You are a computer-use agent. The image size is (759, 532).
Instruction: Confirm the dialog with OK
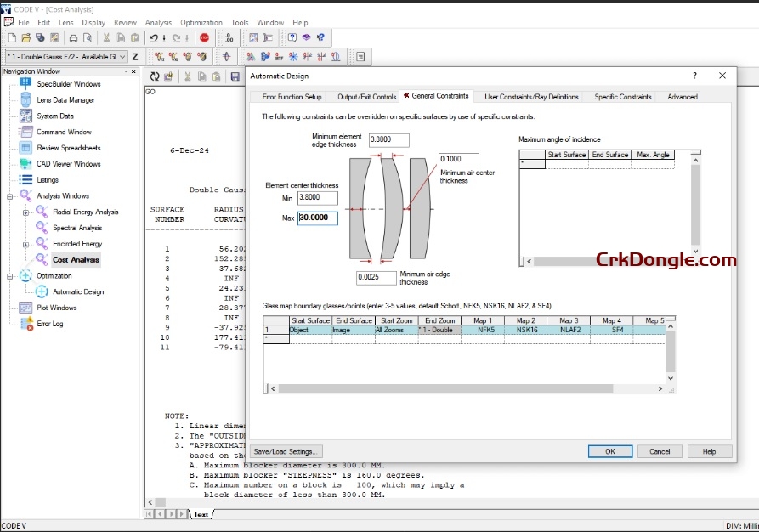[x=609, y=451]
